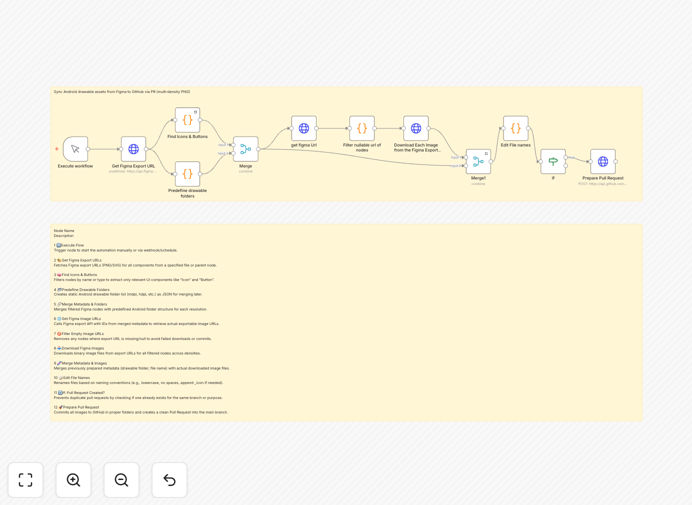Click the Get Figma Export URL label
Screen dimensions: 692x505
pos(133,166)
